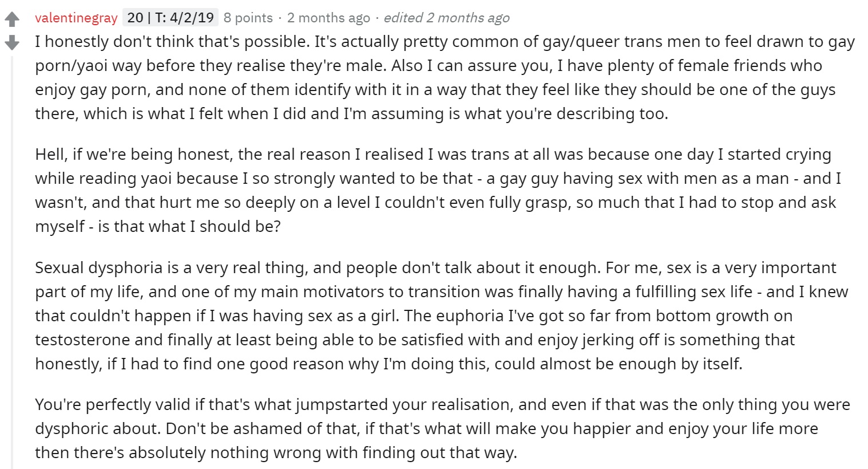This screenshot has height=469, width=868.
Task: Open the valentinegray user profile
Action: [x=76, y=18]
